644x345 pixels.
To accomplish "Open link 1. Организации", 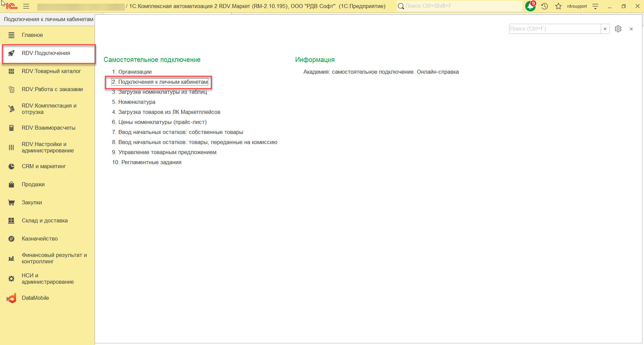I will 132,72.
